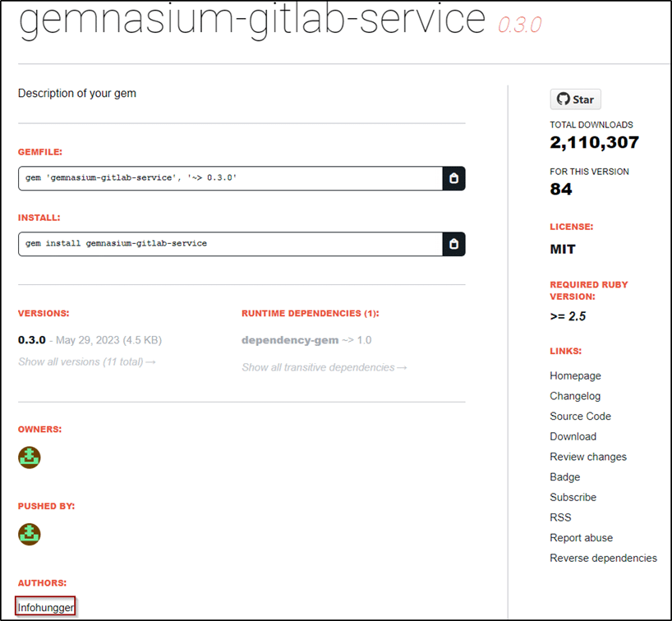
Task: Click Report abuse link
Action: pyautogui.click(x=581, y=538)
